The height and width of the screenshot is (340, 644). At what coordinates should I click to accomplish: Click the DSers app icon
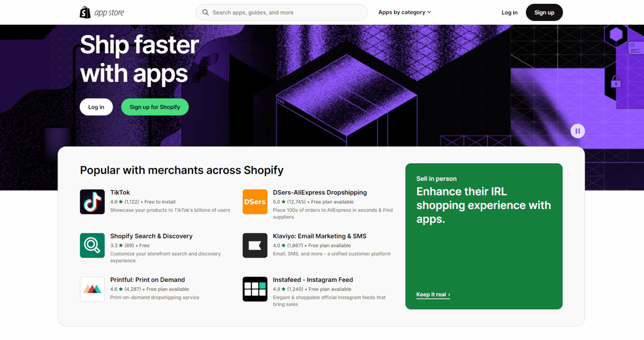point(255,201)
